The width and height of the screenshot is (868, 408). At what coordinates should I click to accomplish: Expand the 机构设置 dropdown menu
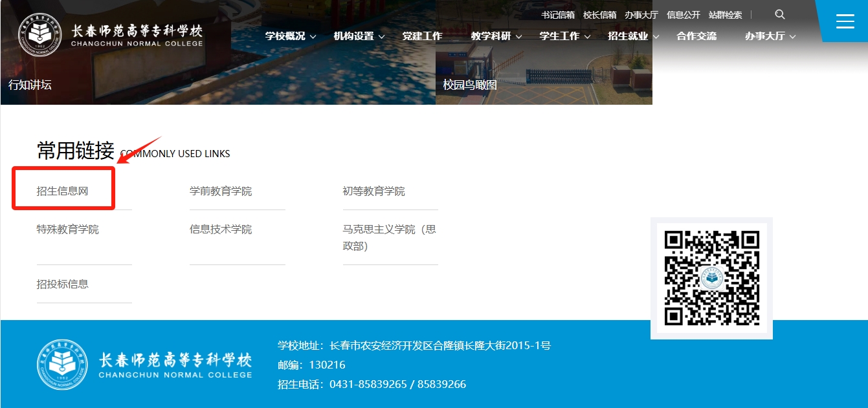[x=359, y=36]
